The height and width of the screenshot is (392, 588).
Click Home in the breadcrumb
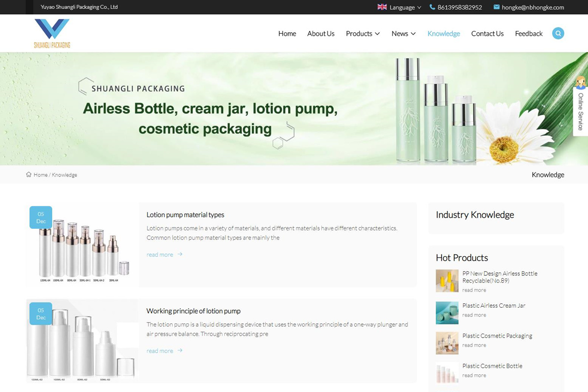(41, 175)
